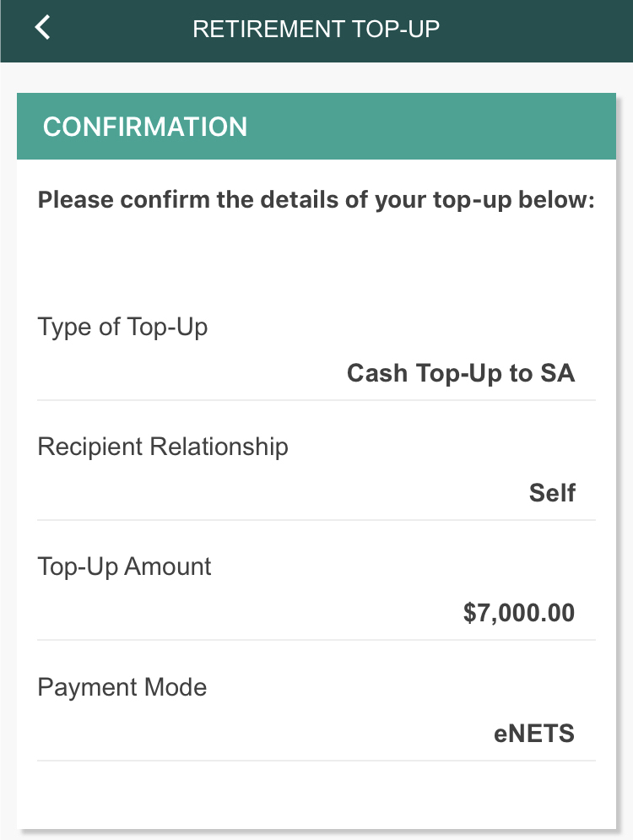Click the eNETS payment mode value
The height and width of the screenshot is (840, 633).
pyautogui.click(x=533, y=734)
